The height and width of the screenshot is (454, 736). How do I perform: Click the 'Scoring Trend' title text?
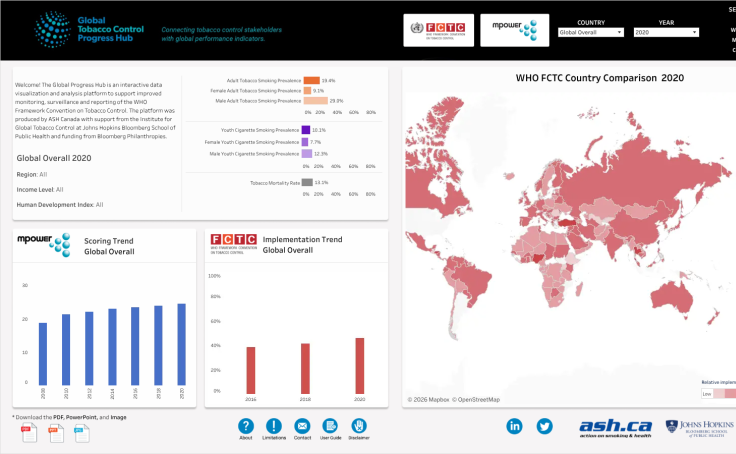(109, 241)
